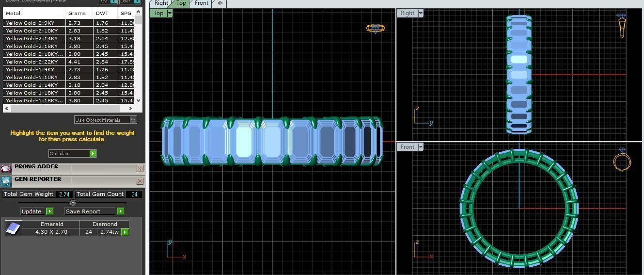Click the green arrow next to Save Report
The image size is (644, 275).
coord(120,211)
